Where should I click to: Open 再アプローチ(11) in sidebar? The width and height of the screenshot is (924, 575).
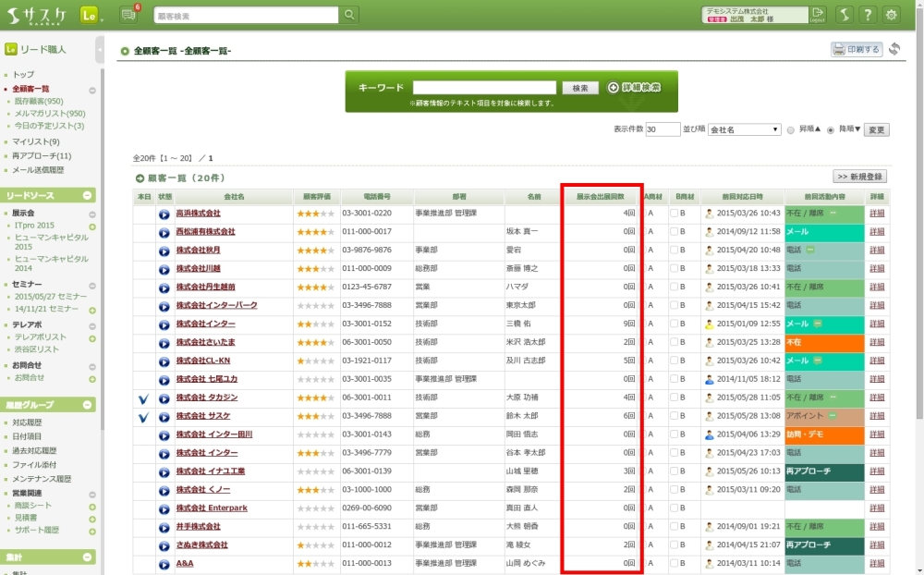(42, 156)
